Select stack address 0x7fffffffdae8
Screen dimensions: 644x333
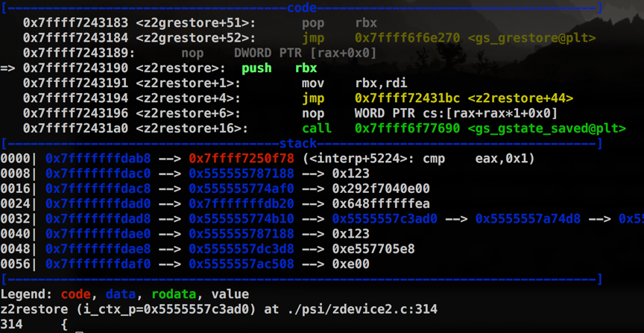(98, 250)
